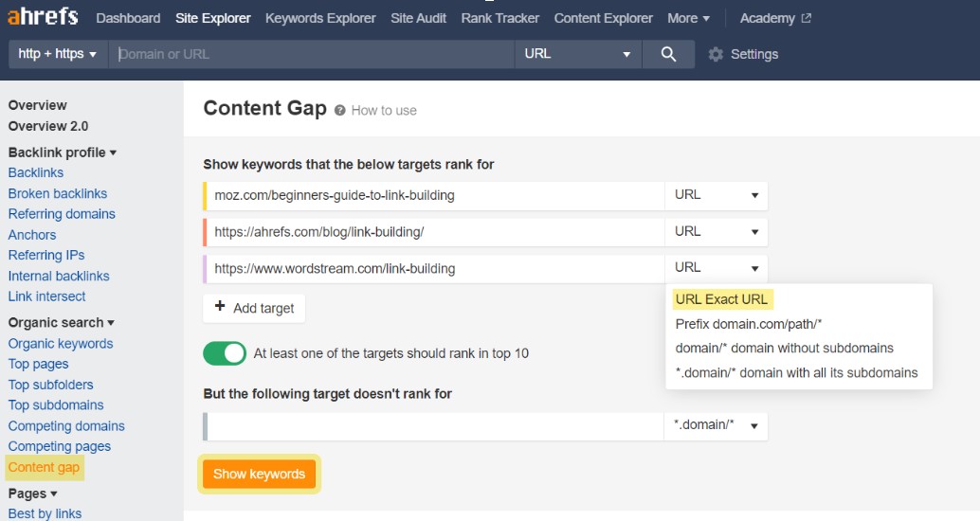Open Content gap in the sidebar
This screenshot has width=980, height=521.
[44, 467]
